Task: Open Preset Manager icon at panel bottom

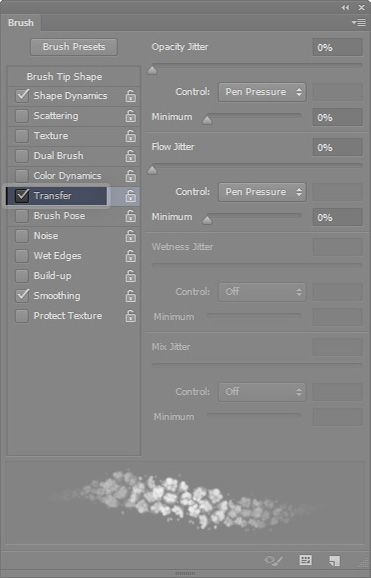Action: (x=305, y=560)
